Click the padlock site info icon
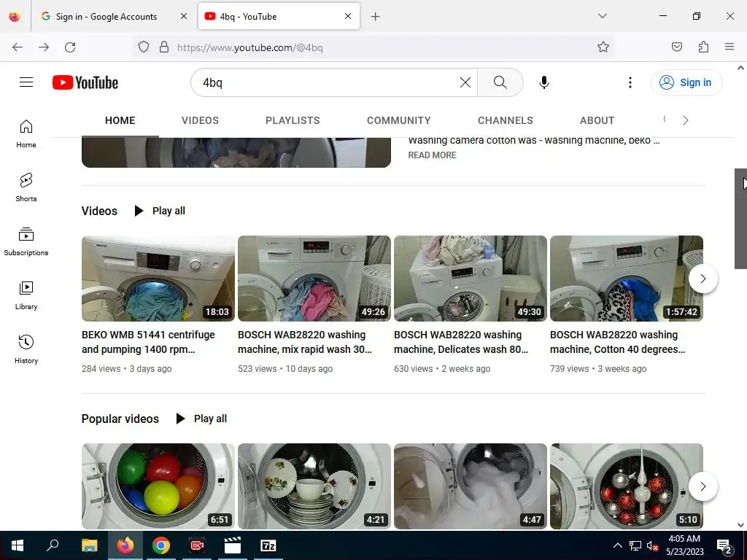The width and height of the screenshot is (747, 560). 164,47
